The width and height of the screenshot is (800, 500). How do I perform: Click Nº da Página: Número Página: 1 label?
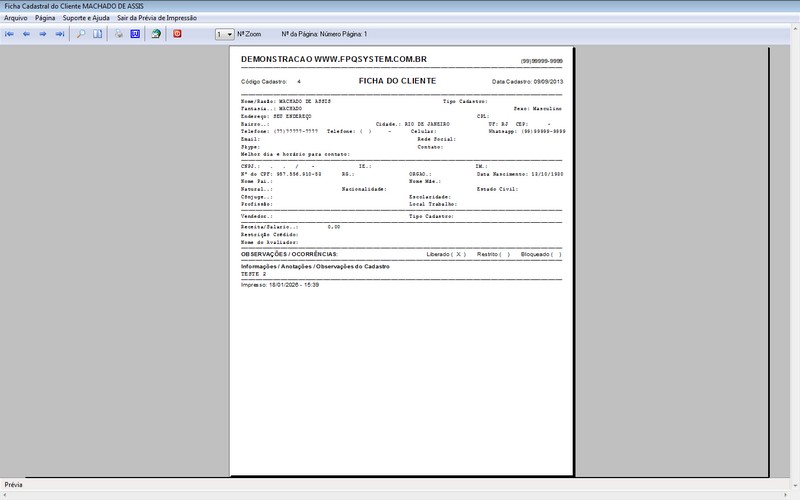[324, 34]
